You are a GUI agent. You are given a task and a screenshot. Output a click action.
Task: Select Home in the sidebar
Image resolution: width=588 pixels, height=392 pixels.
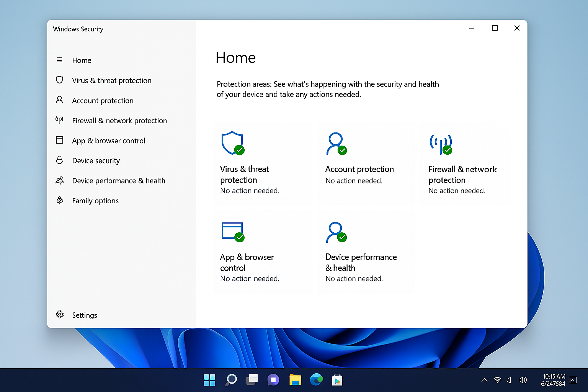(82, 60)
